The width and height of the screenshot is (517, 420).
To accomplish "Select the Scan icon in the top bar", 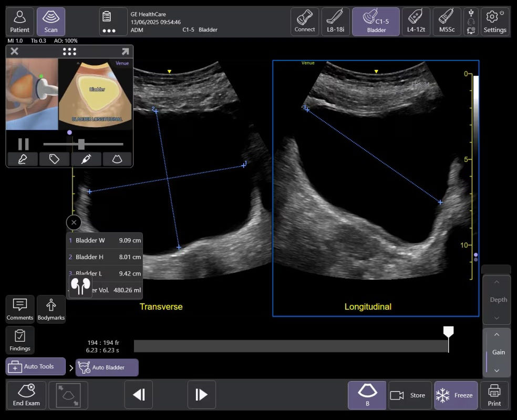I will click(51, 21).
